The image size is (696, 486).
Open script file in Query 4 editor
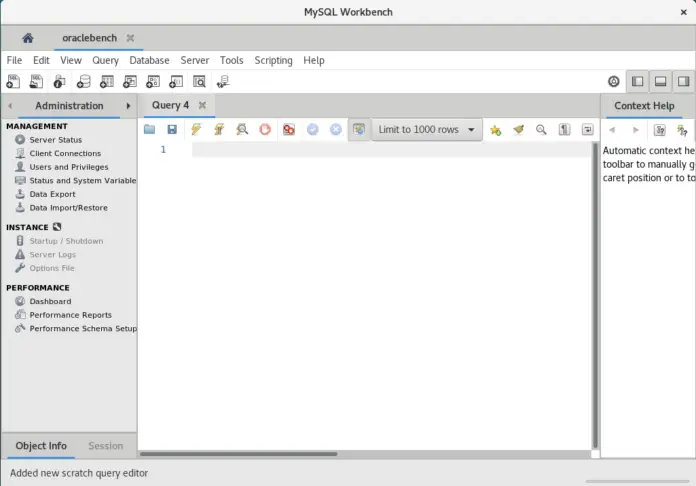(150, 130)
